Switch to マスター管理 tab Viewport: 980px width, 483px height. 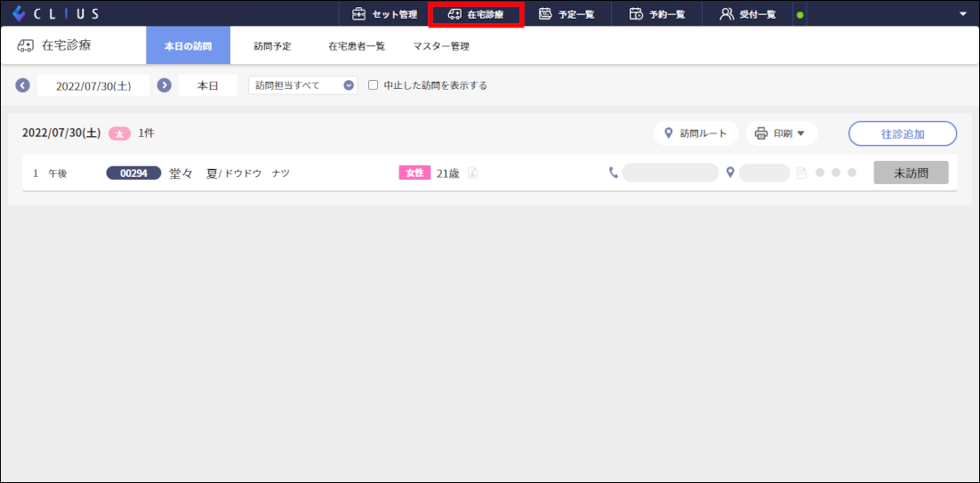tap(441, 45)
